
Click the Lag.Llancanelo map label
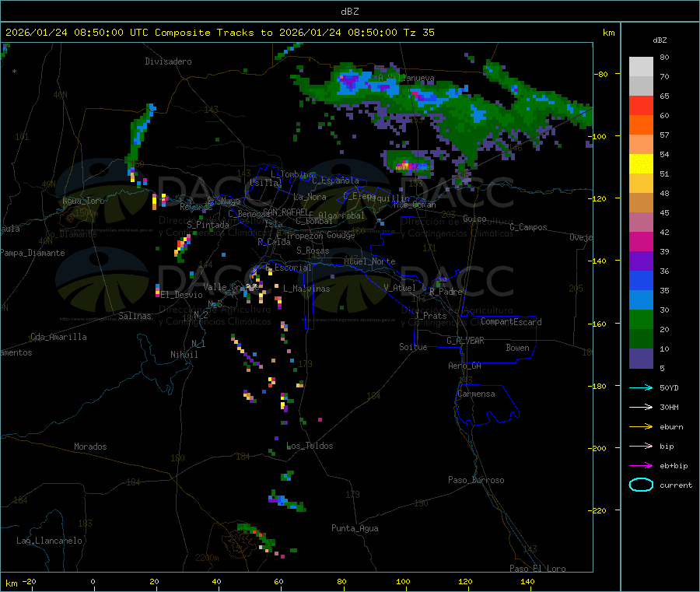click(49, 541)
